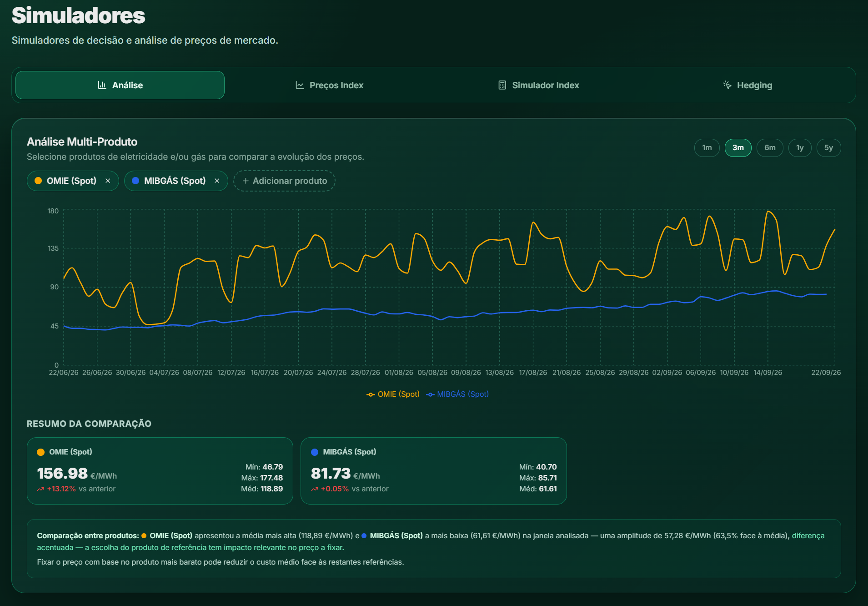This screenshot has height=606, width=868.
Task: Click the OMIE (Spot) summary card title
Action: pyautogui.click(x=70, y=452)
